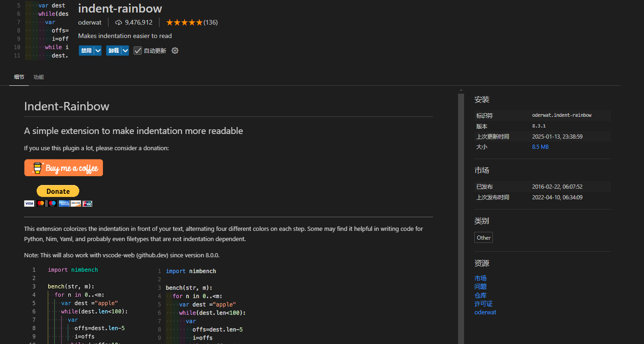Click the download count cloud icon
This screenshot has height=344, width=644.
(x=119, y=22)
